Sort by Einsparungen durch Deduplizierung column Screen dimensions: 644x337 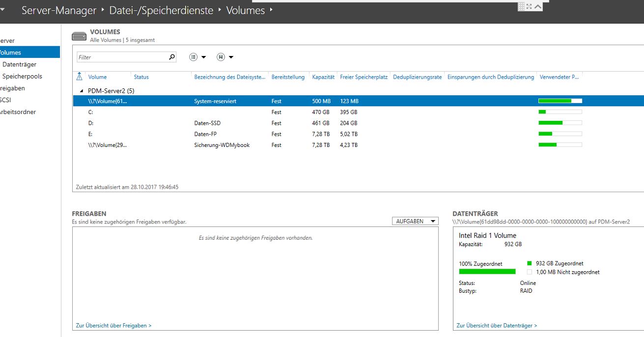(x=490, y=77)
